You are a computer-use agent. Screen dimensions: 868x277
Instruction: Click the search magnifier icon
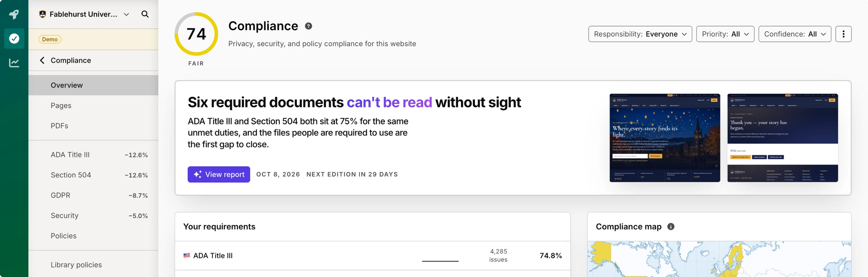click(x=145, y=14)
